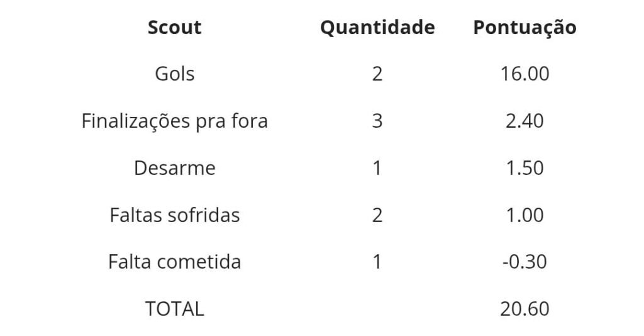This screenshot has height=336, width=644.
Task: Click the 2.40 score value
Action: point(525,121)
